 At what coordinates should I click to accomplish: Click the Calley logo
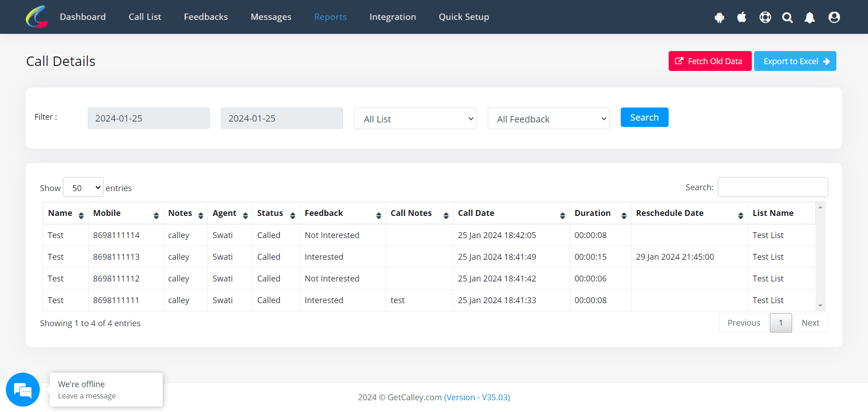click(37, 17)
